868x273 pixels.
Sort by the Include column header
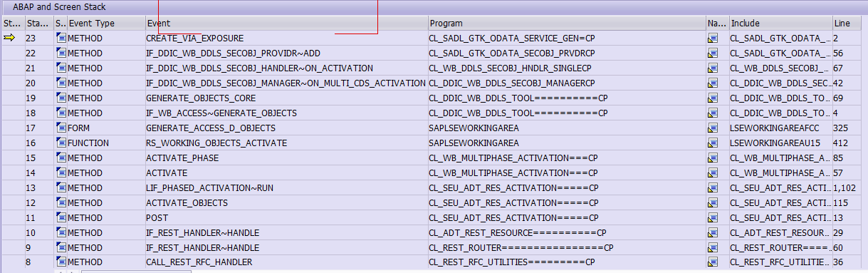click(780, 24)
